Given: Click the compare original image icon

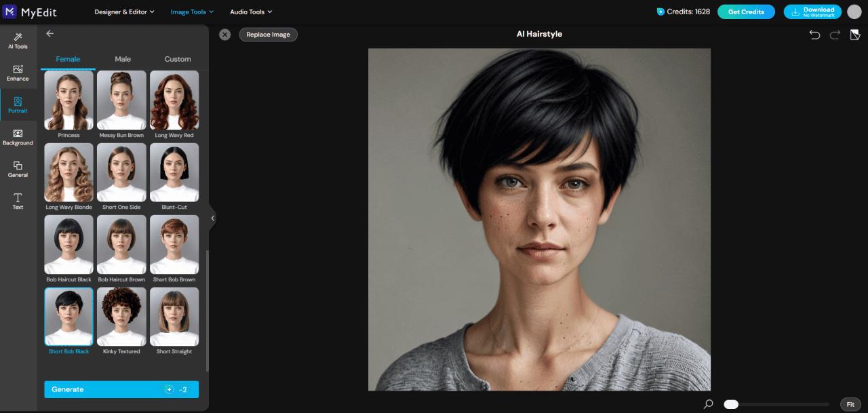Looking at the screenshot, I should point(855,34).
